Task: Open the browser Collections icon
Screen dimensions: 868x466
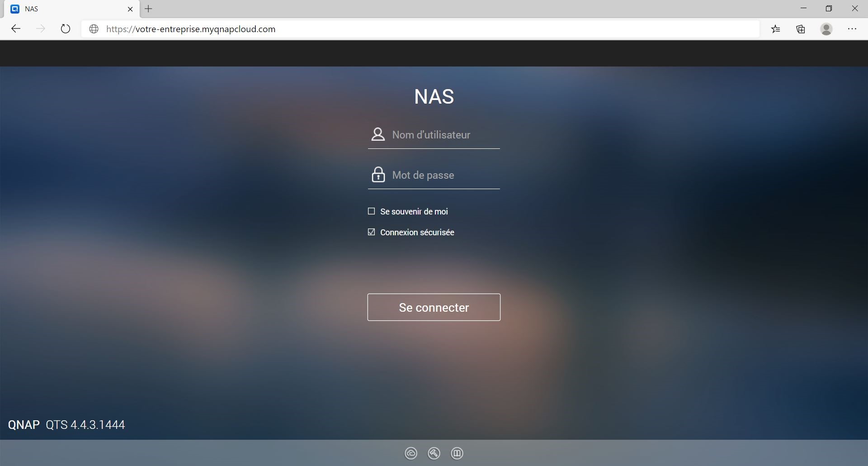Action: point(801,29)
